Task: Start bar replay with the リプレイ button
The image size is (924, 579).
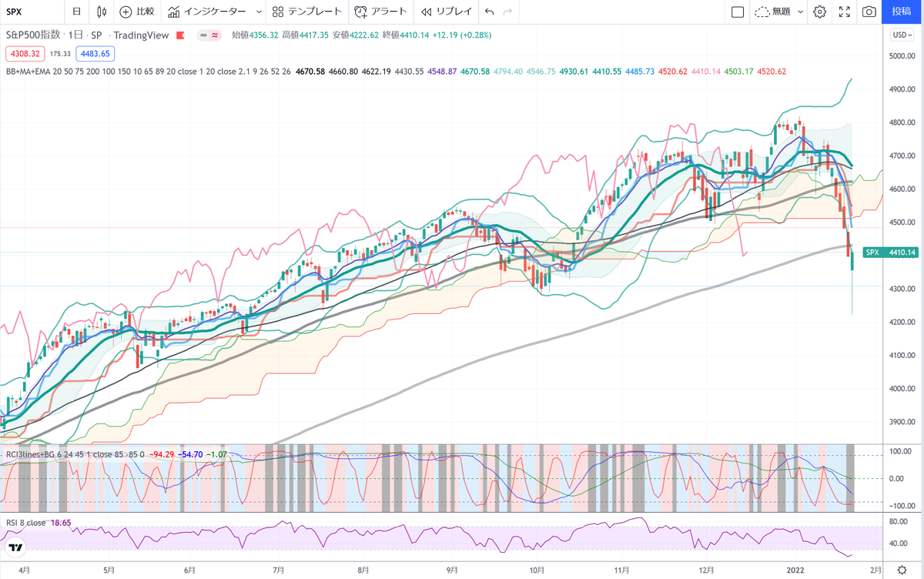Action: pos(447,12)
